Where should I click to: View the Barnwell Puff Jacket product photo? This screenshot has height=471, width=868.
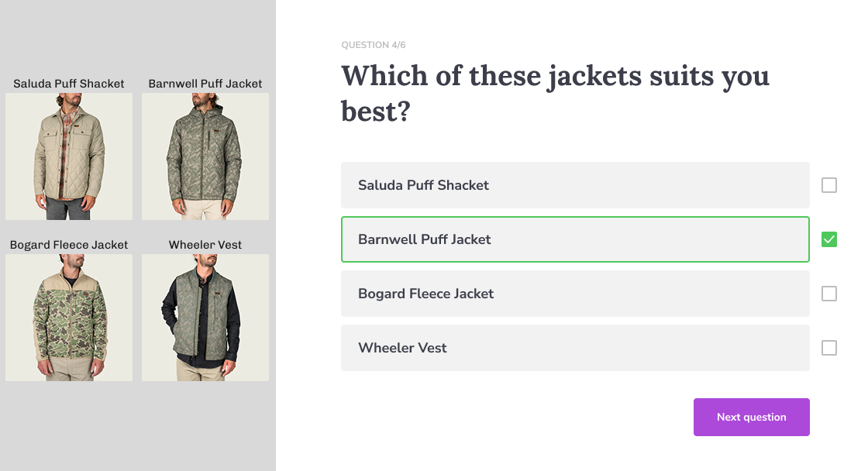click(205, 156)
